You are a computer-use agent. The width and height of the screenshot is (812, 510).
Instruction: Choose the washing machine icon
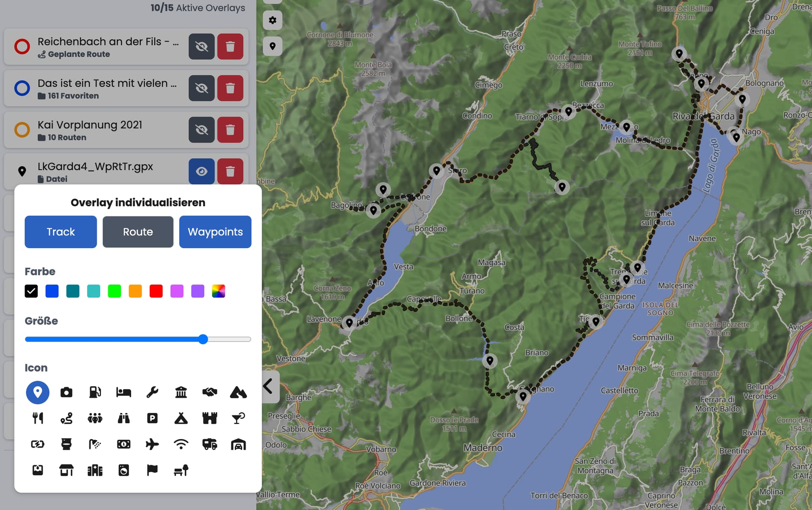(123, 470)
